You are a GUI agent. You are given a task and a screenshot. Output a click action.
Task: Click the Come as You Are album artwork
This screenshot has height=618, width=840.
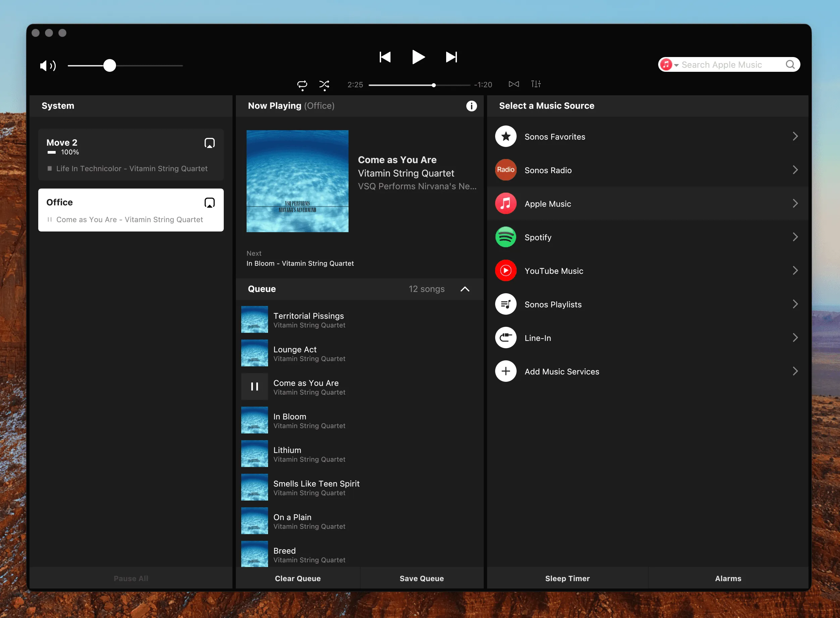tap(297, 181)
